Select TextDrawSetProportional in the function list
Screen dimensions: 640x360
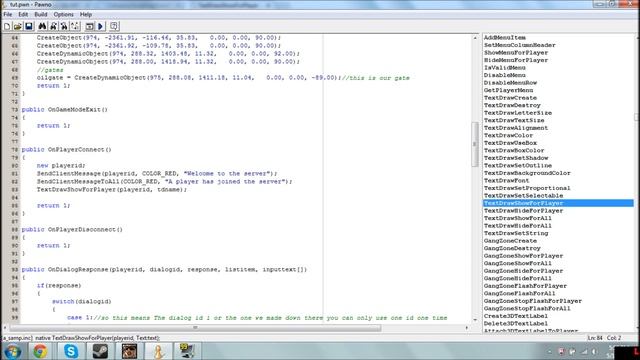click(x=527, y=188)
